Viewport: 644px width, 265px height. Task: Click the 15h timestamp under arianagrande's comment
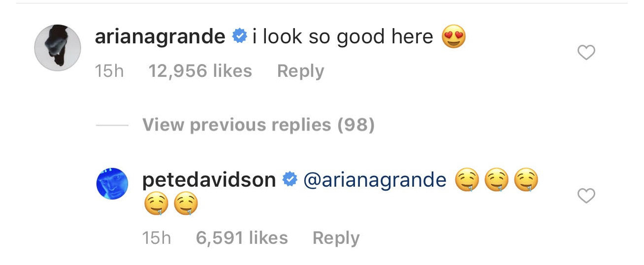[x=109, y=71]
